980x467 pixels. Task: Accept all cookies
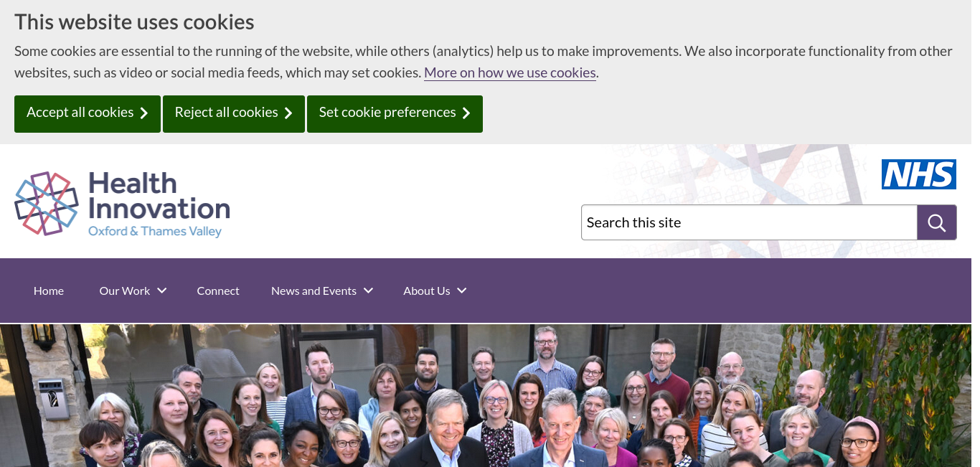tap(88, 114)
